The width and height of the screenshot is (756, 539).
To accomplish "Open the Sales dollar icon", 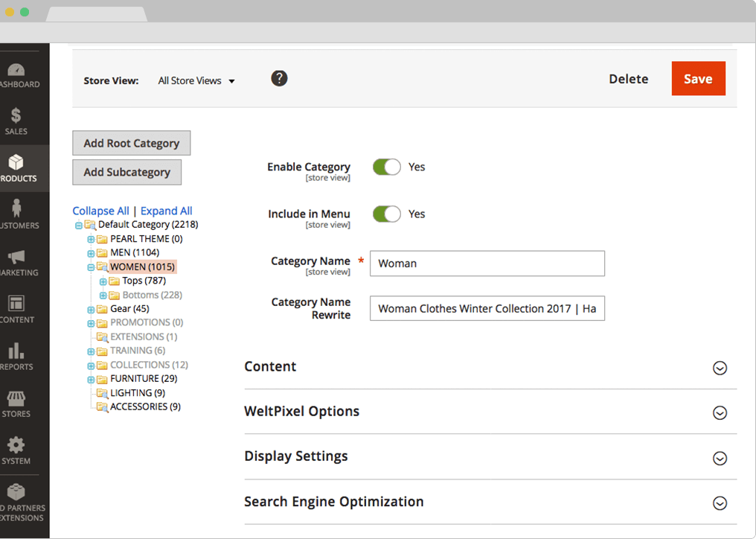I will pos(16,116).
